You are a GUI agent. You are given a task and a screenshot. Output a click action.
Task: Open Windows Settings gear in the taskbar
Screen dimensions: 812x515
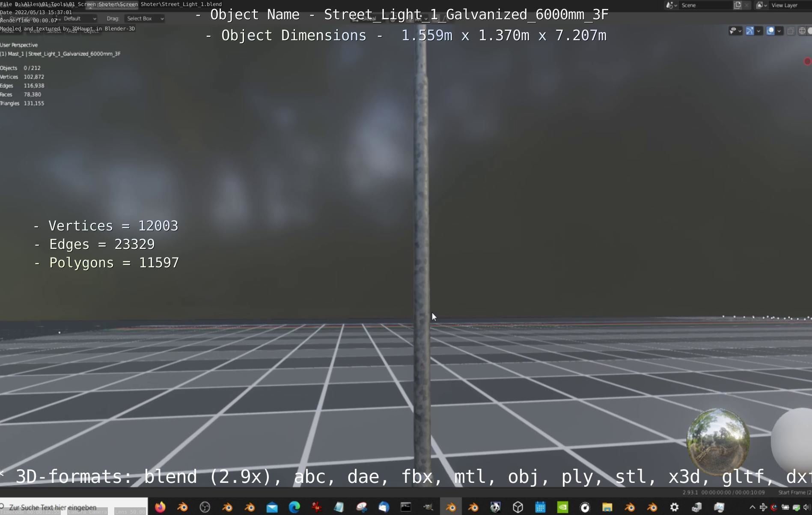click(674, 507)
